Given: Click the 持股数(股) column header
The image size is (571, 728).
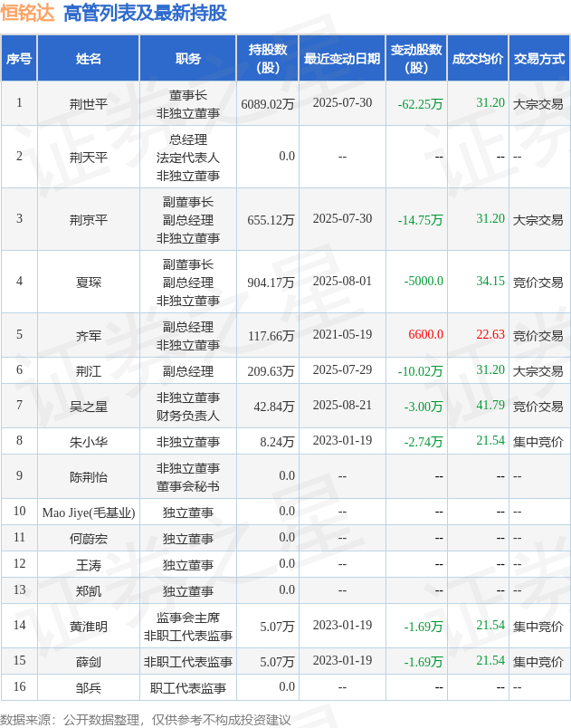Looking at the screenshot, I should [268, 59].
